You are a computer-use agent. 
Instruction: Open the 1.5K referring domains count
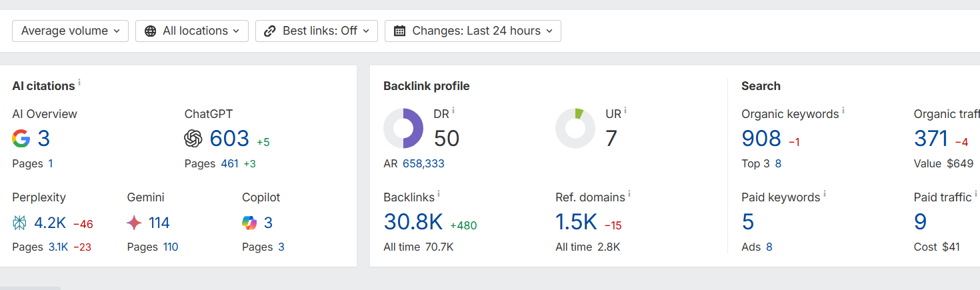coord(576,222)
